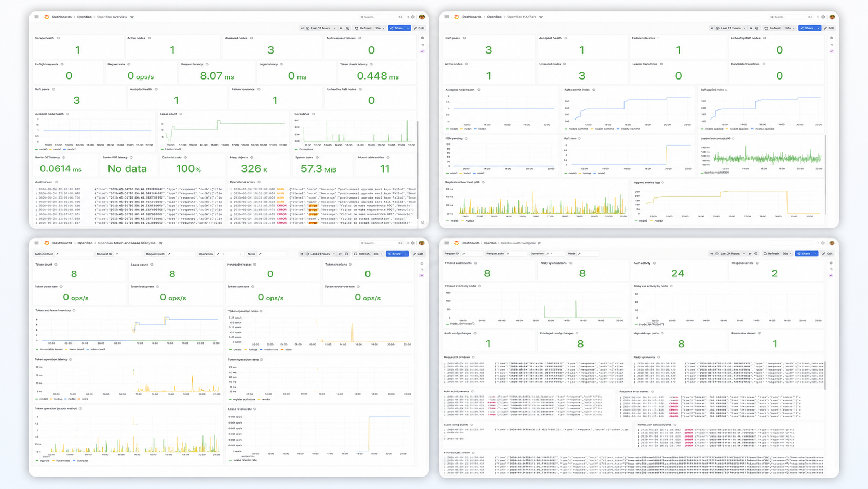Click Grafana logo in OpenBao overview dashboard
868x489 pixels.
point(47,17)
